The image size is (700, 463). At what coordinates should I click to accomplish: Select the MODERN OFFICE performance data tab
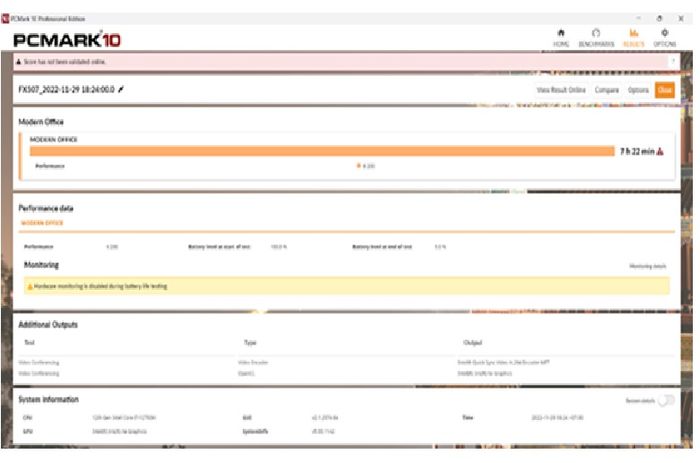[x=42, y=223]
